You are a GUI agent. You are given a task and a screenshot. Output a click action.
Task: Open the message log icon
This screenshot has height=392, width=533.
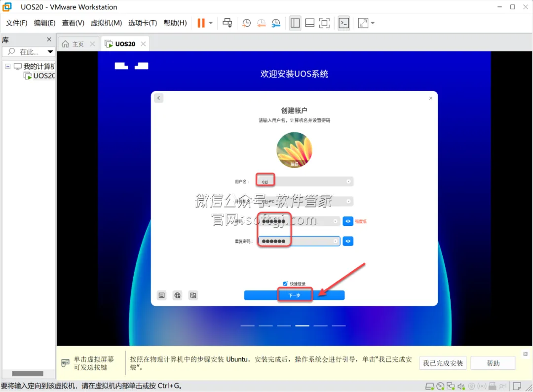517,386
